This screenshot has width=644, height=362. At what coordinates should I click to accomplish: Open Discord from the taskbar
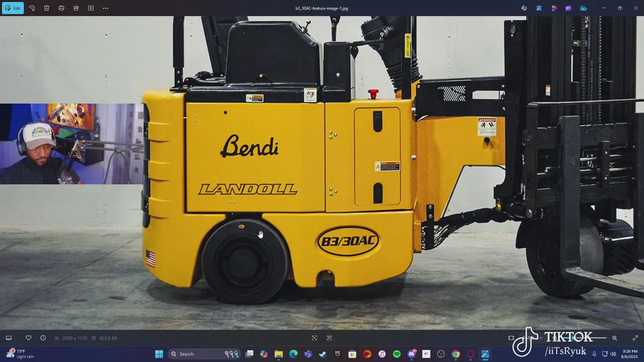[x=412, y=354]
